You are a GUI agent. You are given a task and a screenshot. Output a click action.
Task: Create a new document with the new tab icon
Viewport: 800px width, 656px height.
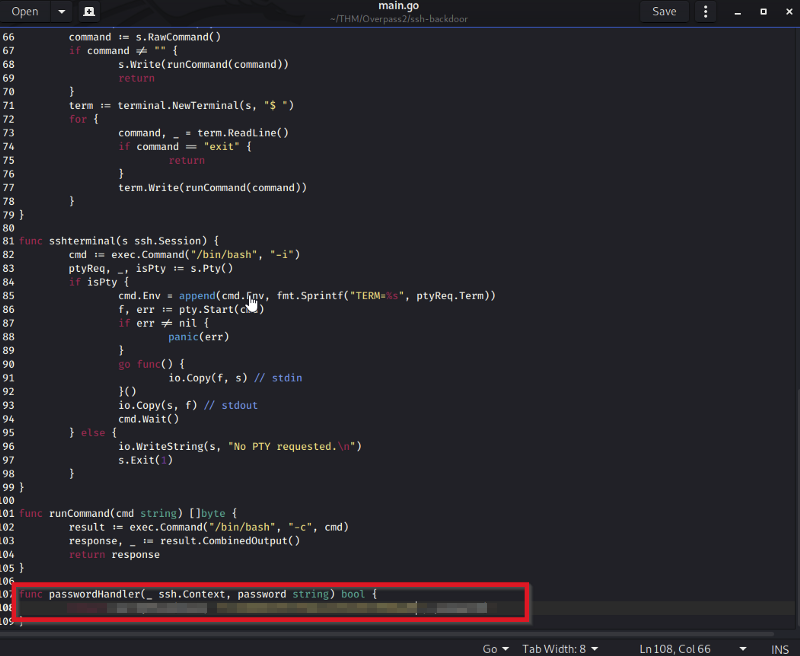[89, 11]
